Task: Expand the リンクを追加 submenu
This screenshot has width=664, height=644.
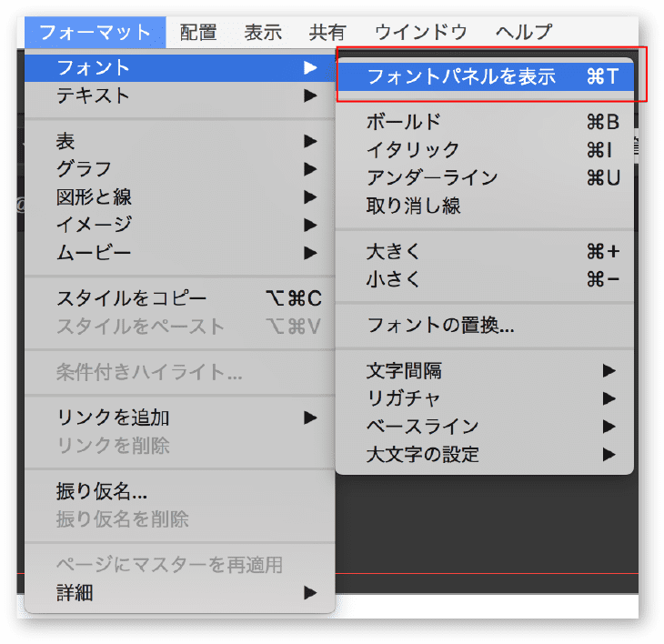Action: tap(180, 418)
